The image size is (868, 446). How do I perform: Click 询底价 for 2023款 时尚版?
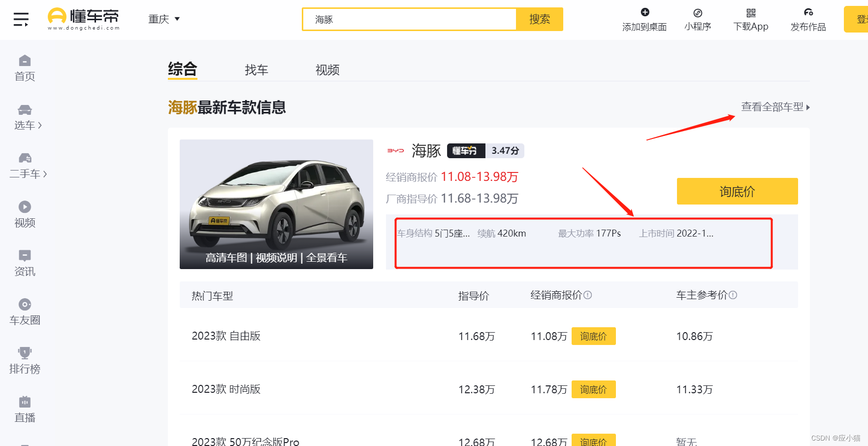[x=593, y=389]
